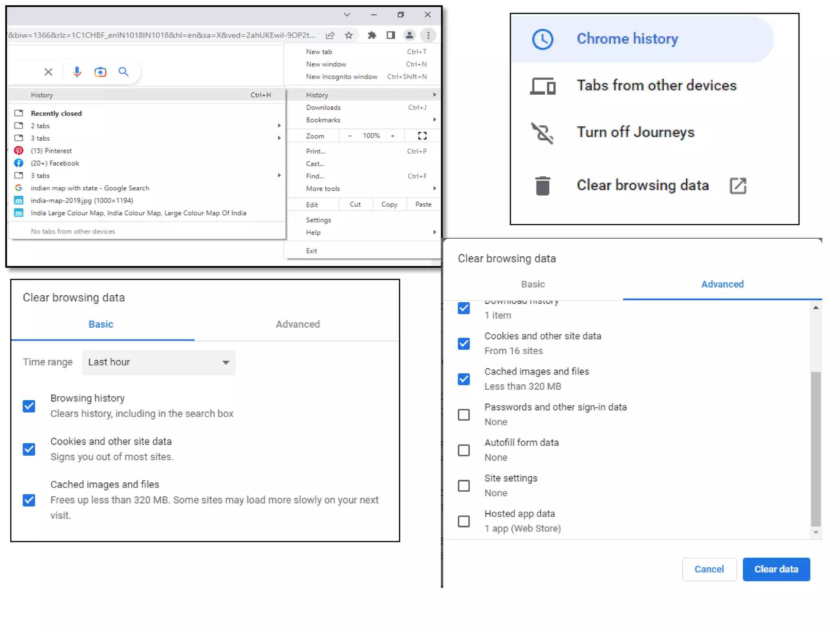Click the share page icon
This screenshot has width=840, height=630.
(330, 35)
